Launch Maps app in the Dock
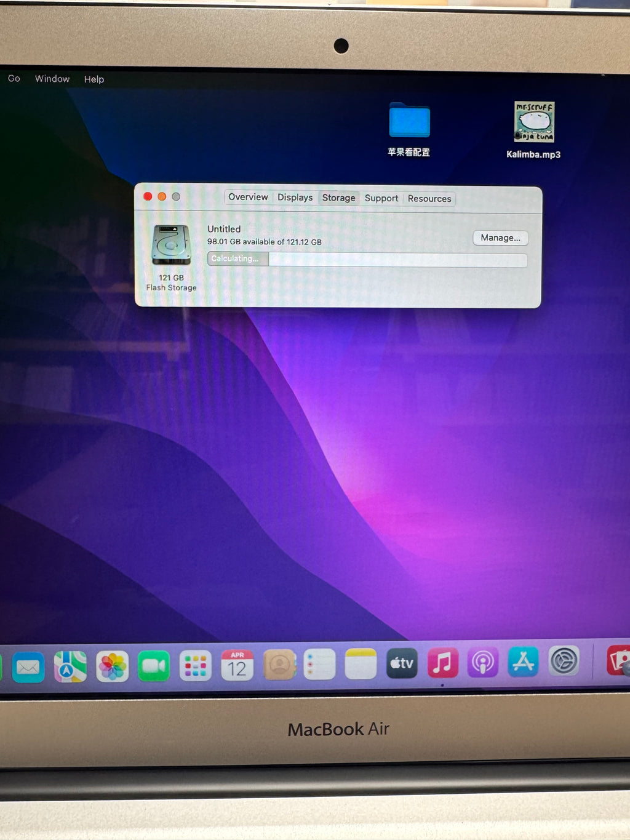The height and width of the screenshot is (840, 630). tap(70, 667)
